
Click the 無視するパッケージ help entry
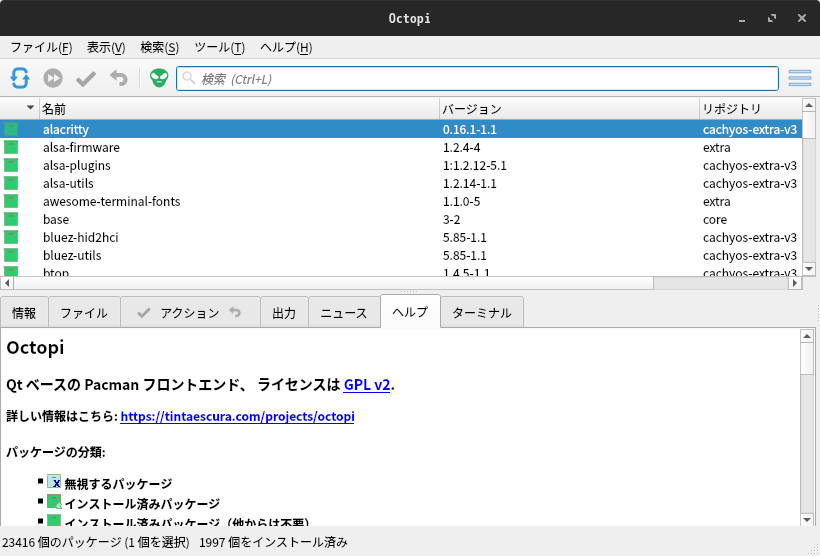pos(118,483)
